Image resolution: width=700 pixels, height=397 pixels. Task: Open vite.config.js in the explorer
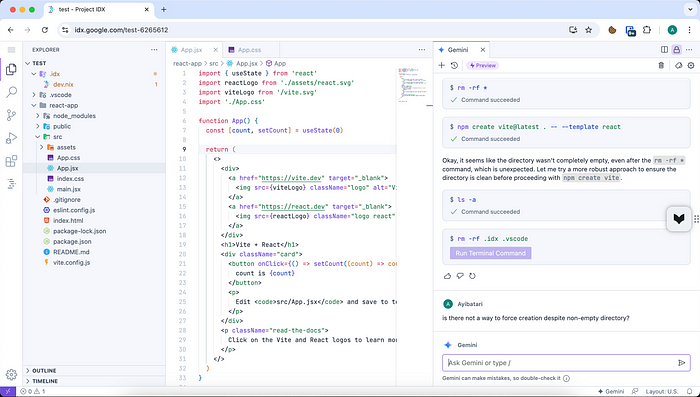click(x=71, y=263)
